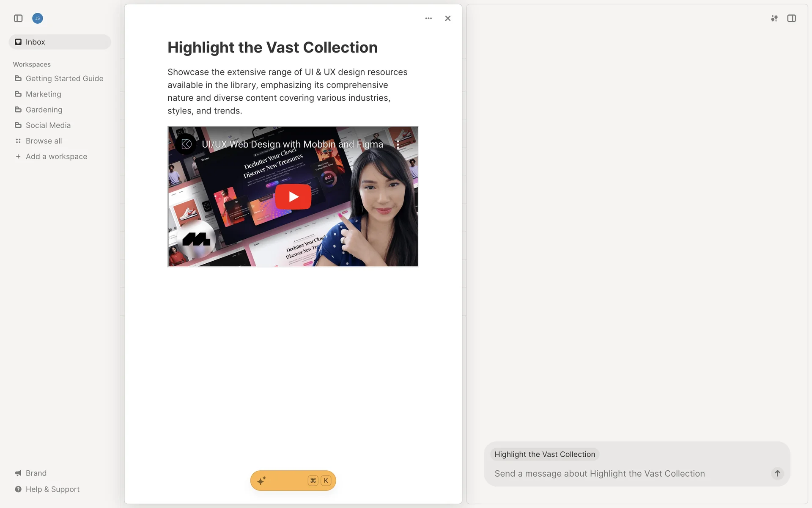Click Add a workspace

pyautogui.click(x=56, y=157)
